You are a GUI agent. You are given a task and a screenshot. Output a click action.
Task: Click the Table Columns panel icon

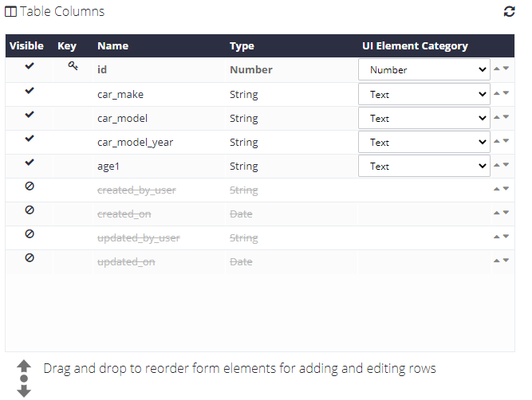click(10, 12)
